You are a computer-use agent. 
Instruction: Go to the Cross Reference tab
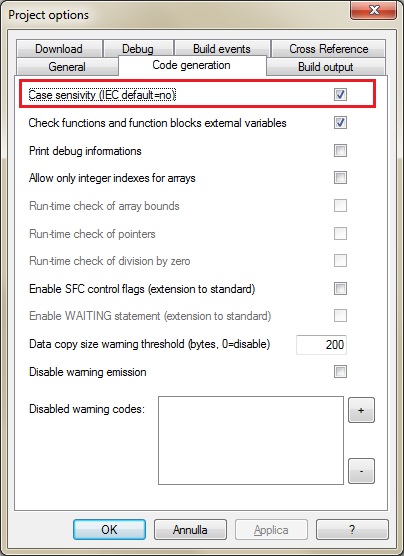328,49
